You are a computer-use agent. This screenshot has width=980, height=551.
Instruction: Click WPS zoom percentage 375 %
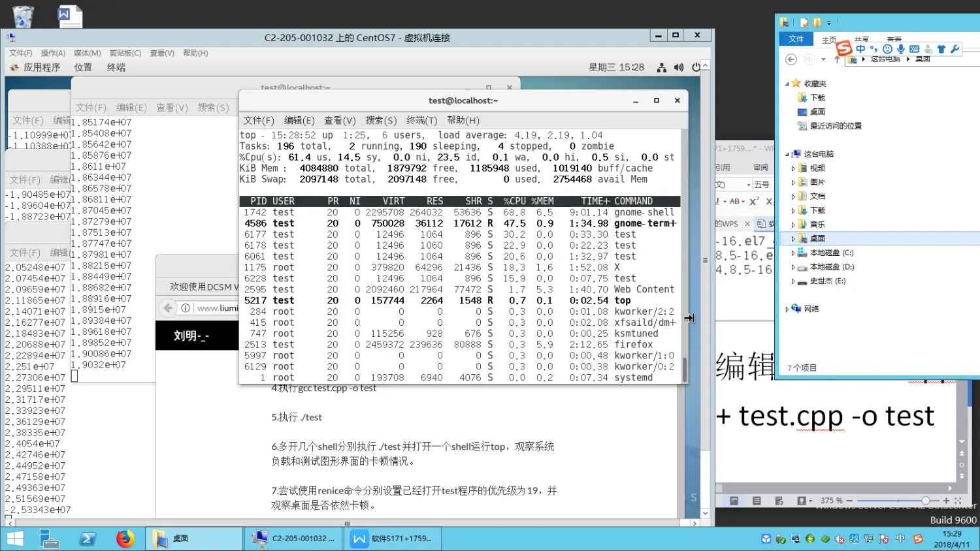pyautogui.click(x=832, y=501)
